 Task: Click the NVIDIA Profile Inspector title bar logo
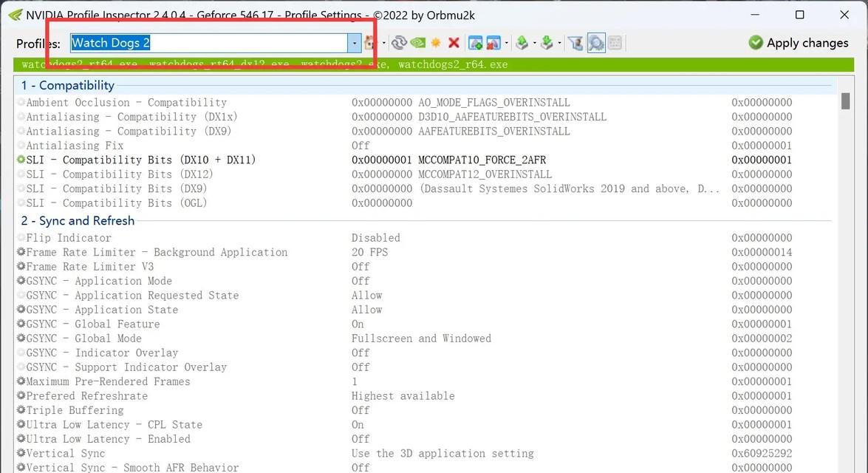pyautogui.click(x=15, y=15)
